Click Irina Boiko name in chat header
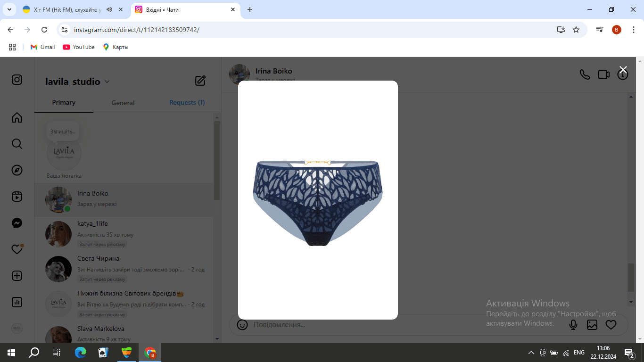 [273, 71]
